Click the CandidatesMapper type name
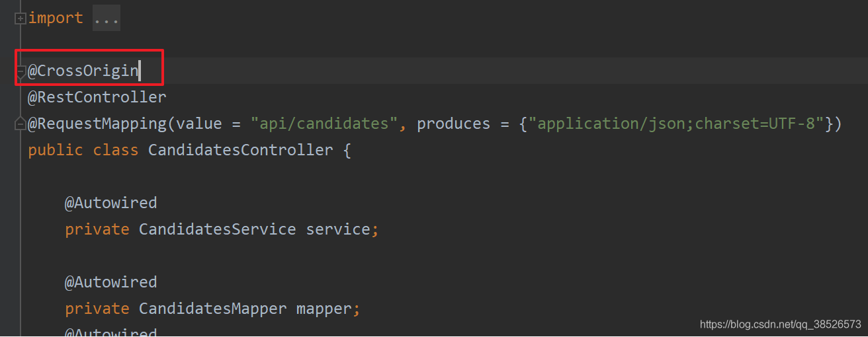Viewport: 868px width, 337px height. pos(213,309)
